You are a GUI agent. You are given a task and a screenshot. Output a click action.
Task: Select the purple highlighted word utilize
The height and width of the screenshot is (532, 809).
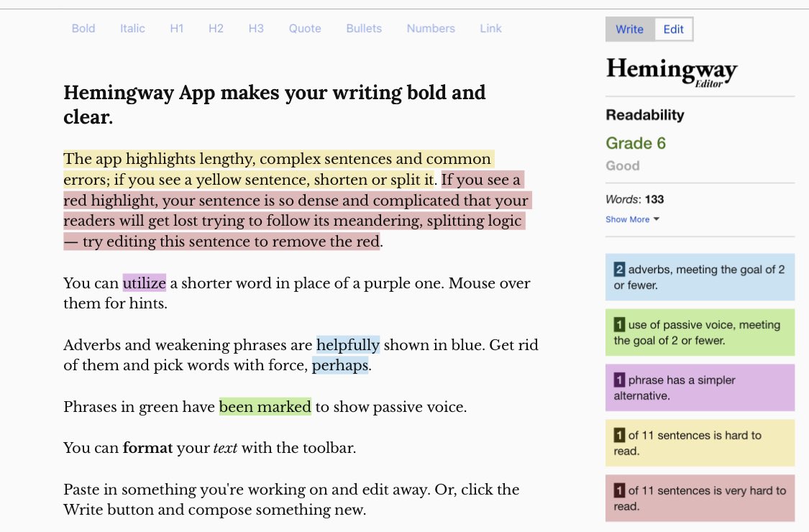point(144,283)
